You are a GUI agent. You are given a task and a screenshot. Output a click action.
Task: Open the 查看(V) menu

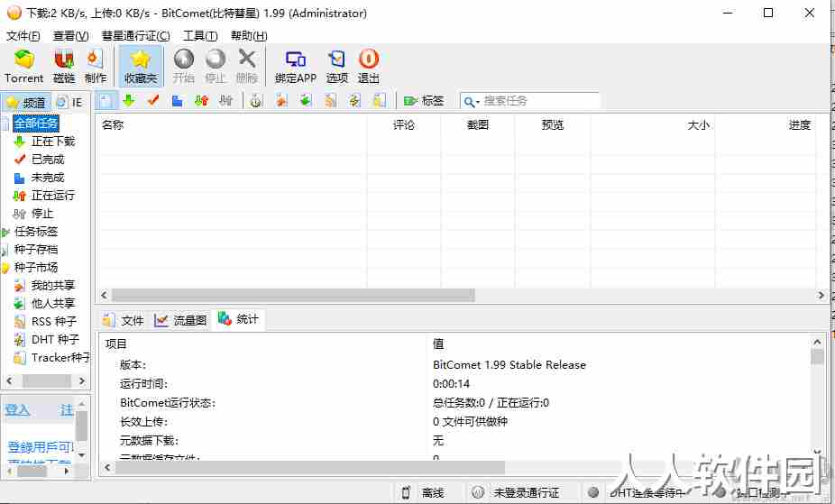click(71, 36)
